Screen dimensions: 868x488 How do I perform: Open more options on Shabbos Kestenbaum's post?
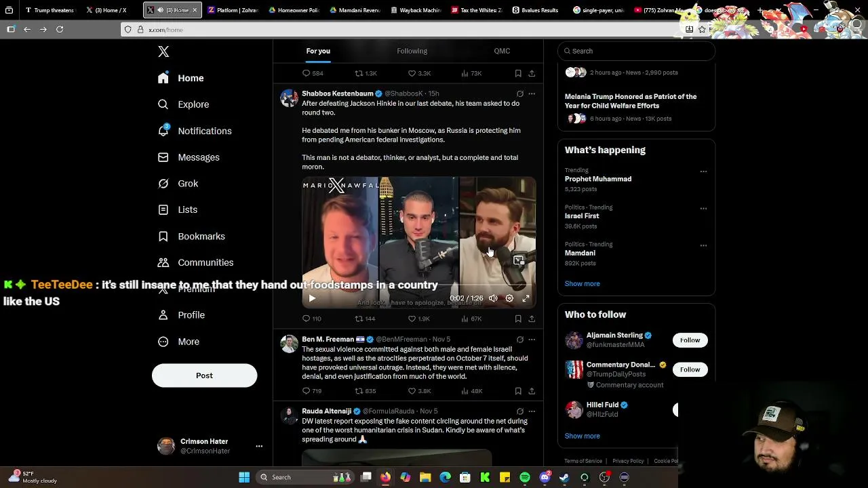pyautogui.click(x=532, y=94)
